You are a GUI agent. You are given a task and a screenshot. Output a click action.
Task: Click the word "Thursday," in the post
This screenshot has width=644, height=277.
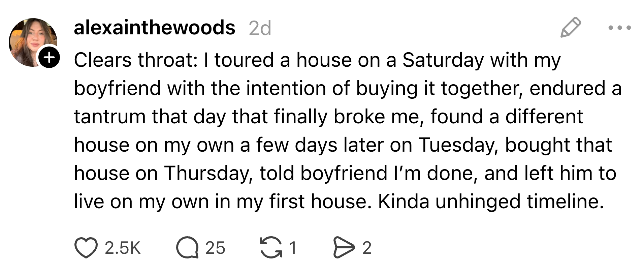208,174
